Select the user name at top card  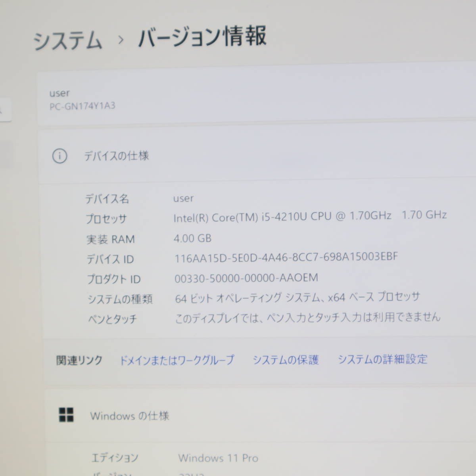pyautogui.click(x=59, y=93)
